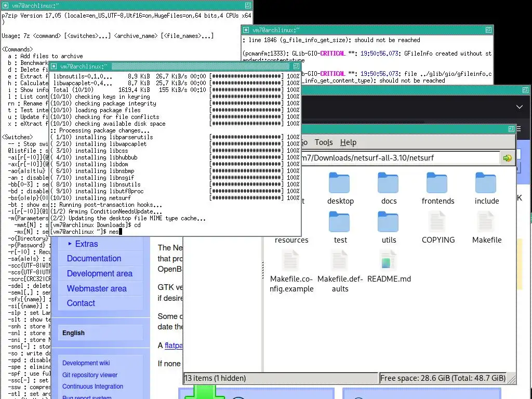Open the Help menu in file manager
Viewport: 532px width, 399px height.
[348, 142]
